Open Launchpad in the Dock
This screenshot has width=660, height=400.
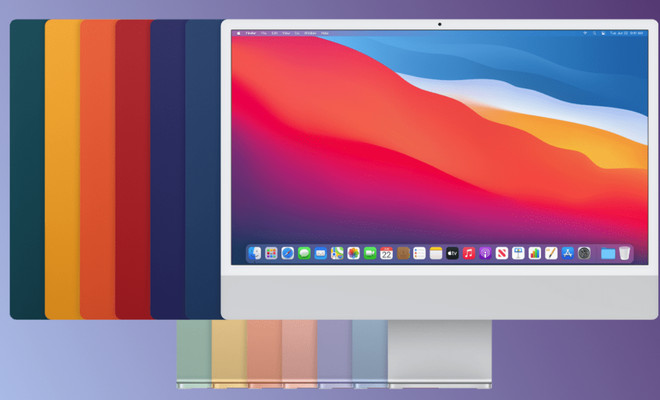click(271, 253)
